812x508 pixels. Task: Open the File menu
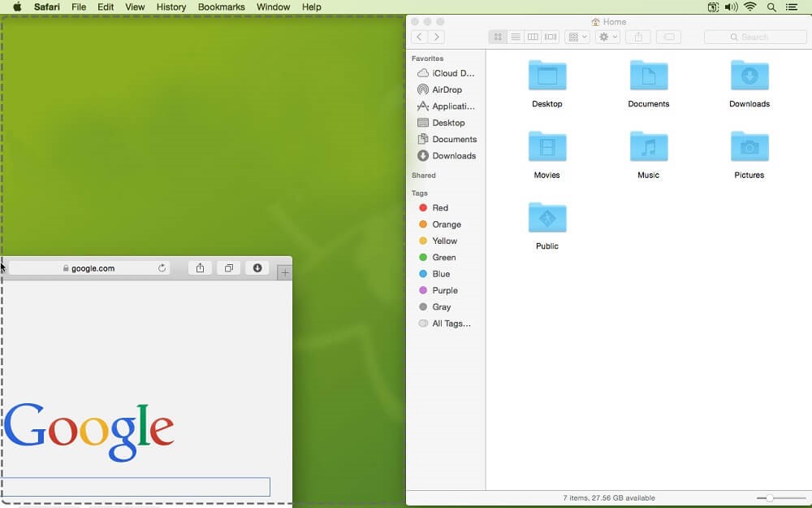pyautogui.click(x=79, y=7)
